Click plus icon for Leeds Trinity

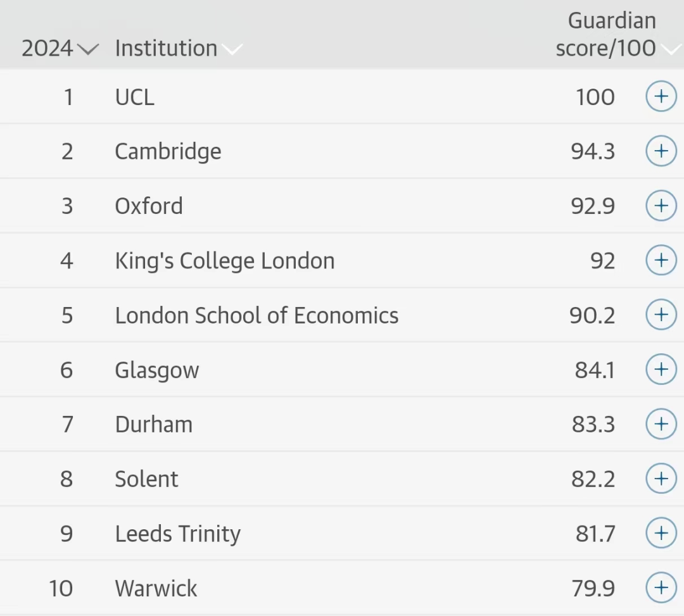tap(661, 532)
